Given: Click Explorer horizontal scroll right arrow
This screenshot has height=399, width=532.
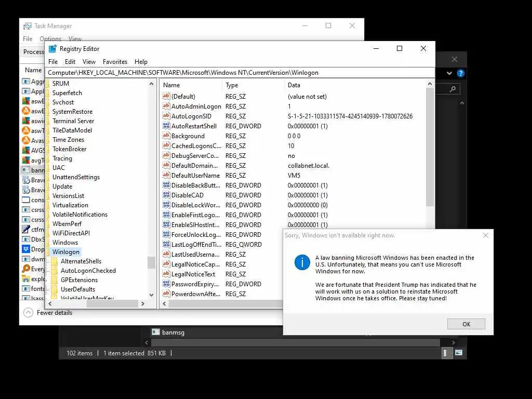Looking at the screenshot, I should (x=453, y=343).
